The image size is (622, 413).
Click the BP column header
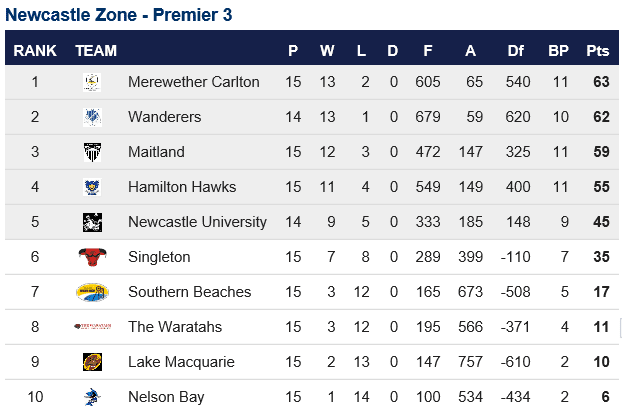pos(559,51)
